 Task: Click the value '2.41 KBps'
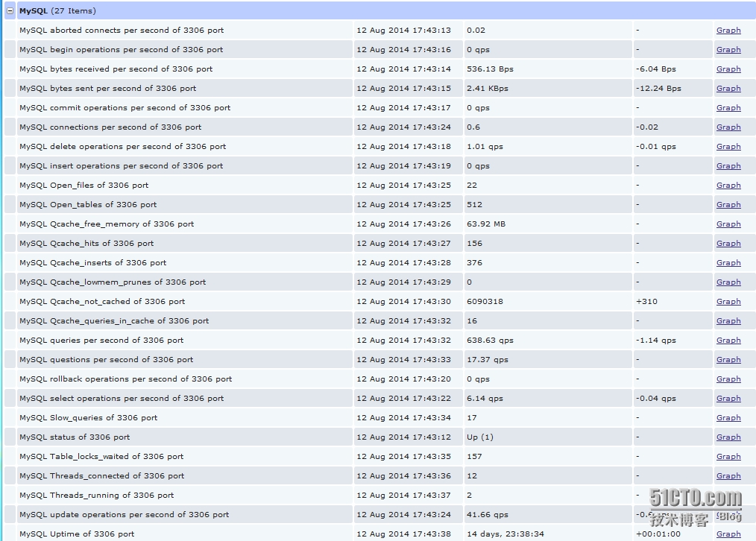[x=488, y=88]
